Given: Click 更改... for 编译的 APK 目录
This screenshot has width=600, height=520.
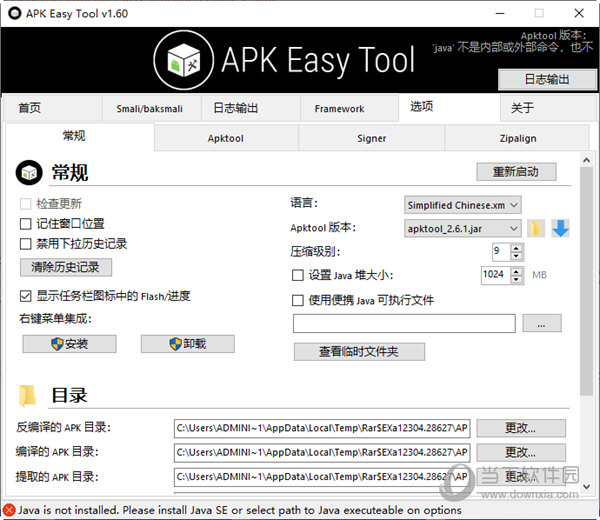Looking at the screenshot, I should pyautogui.click(x=521, y=453).
